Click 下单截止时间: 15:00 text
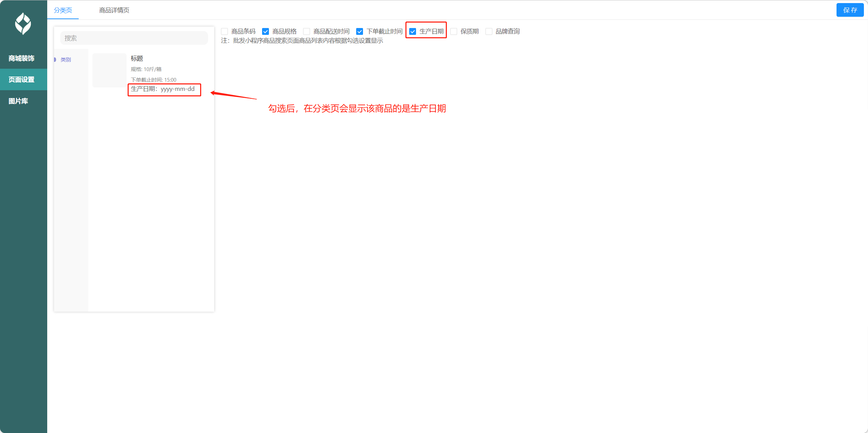868x433 pixels. [x=154, y=80]
